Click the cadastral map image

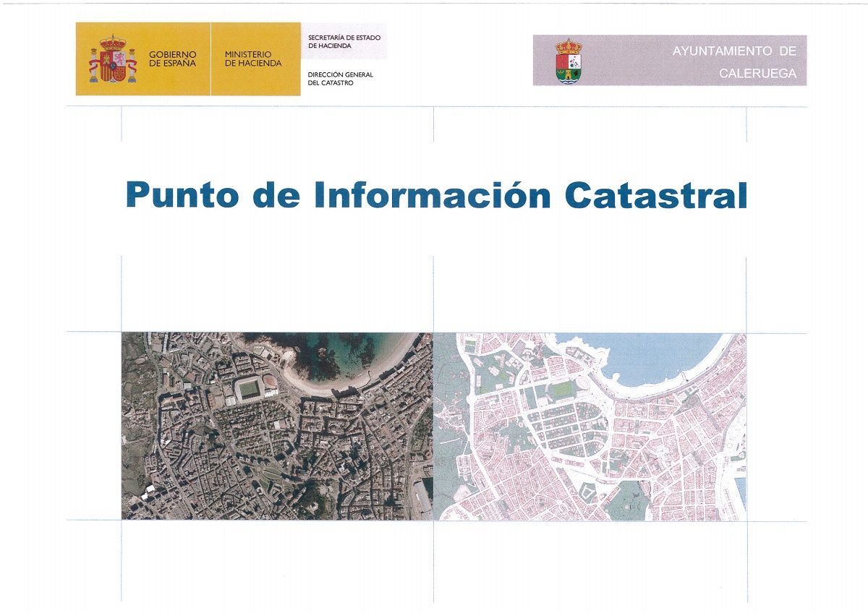point(590,426)
